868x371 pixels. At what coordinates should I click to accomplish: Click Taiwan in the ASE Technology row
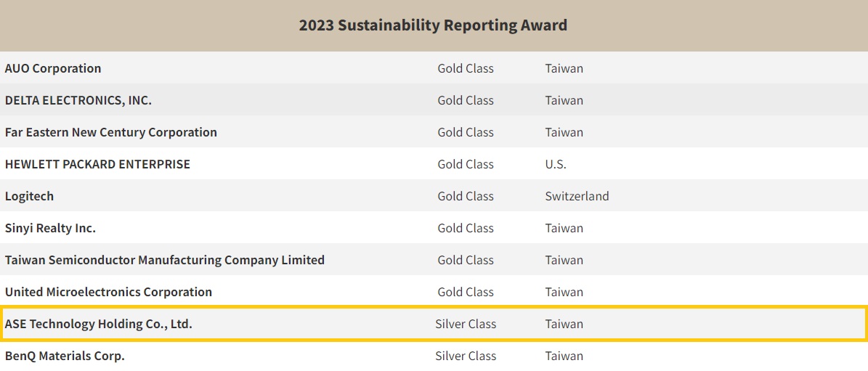click(x=564, y=324)
